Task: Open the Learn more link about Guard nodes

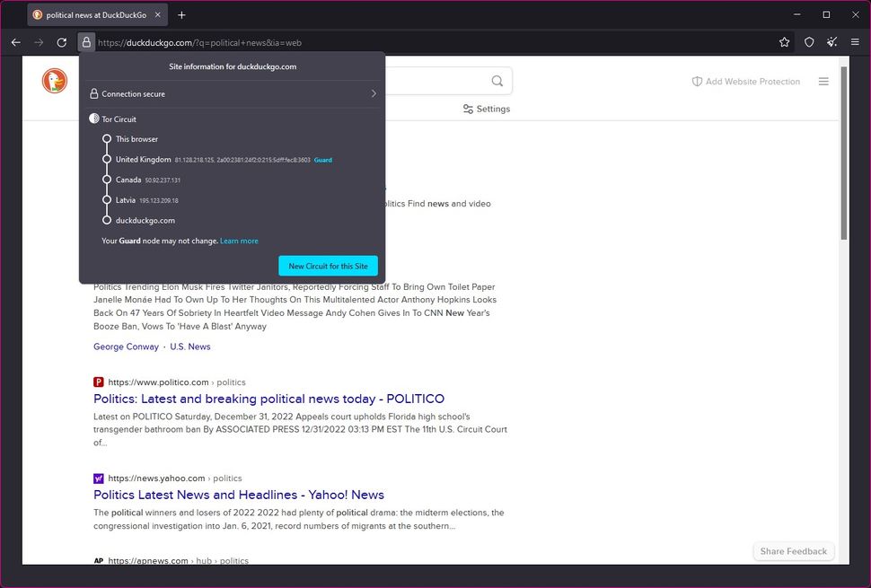Action: [239, 241]
